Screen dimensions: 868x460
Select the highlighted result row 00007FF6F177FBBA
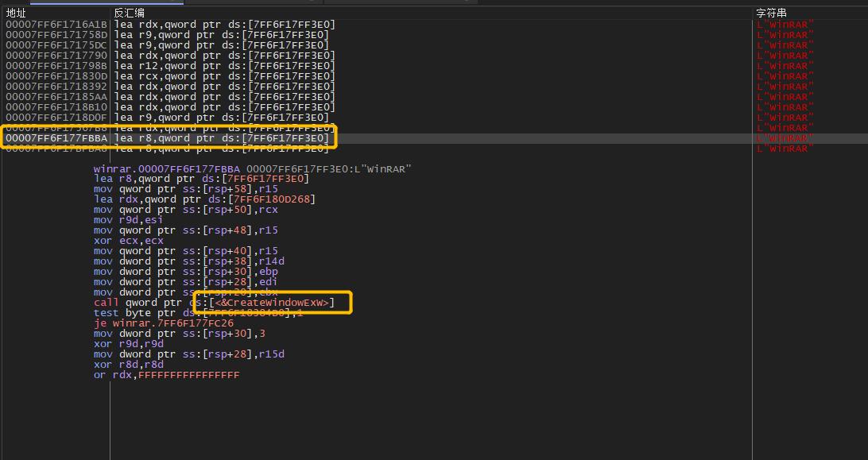pos(56,137)
